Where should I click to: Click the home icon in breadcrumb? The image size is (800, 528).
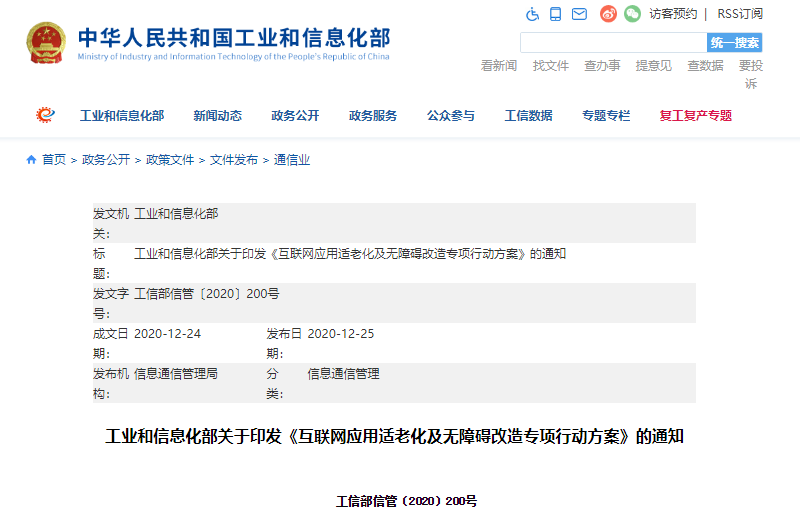click(31, 160)
